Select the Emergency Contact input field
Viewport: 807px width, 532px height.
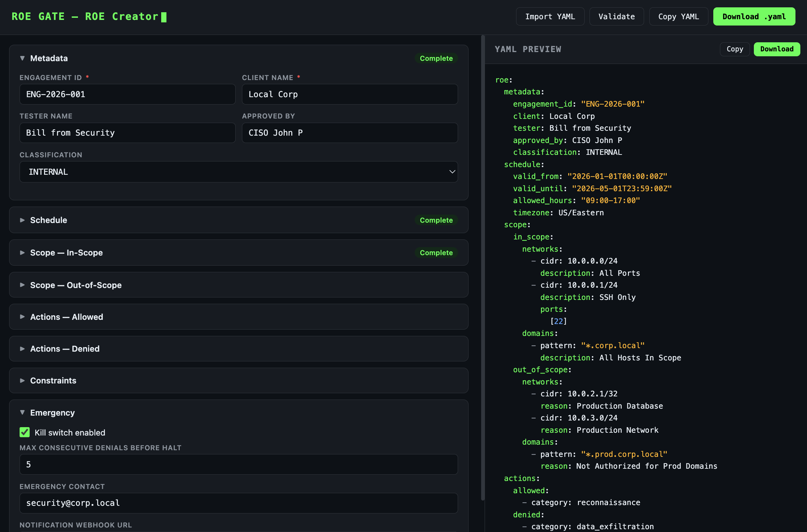pyautogui.click(x=239, y=503)
